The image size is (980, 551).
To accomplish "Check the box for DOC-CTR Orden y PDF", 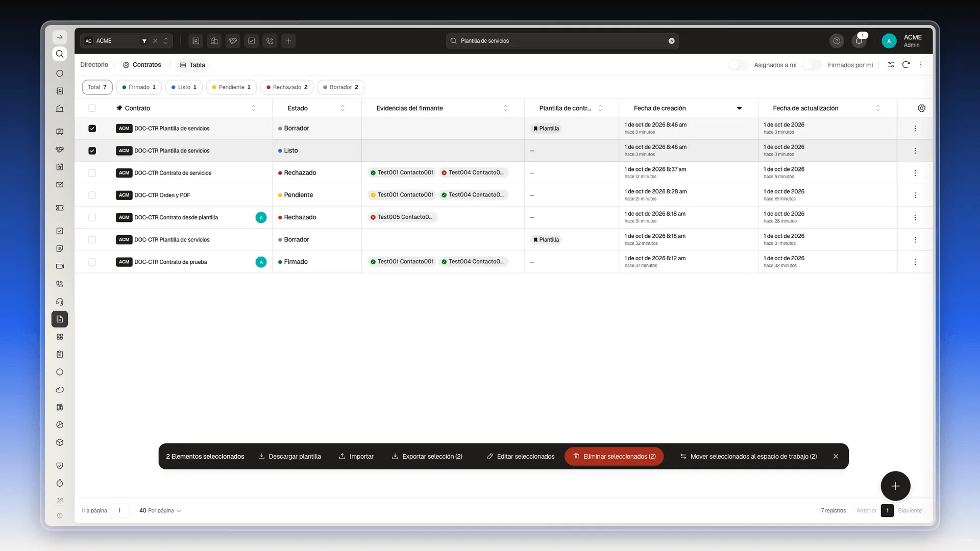I will tap(92, 195).
